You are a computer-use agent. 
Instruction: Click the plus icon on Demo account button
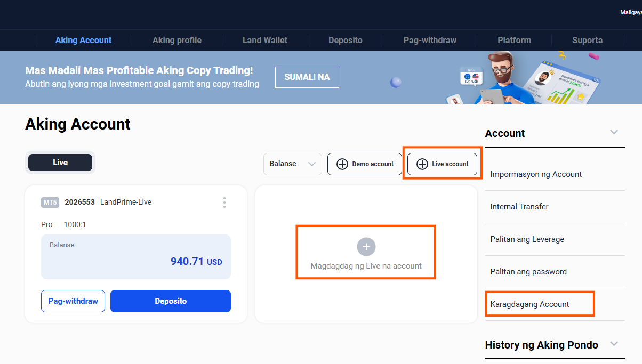342,164
